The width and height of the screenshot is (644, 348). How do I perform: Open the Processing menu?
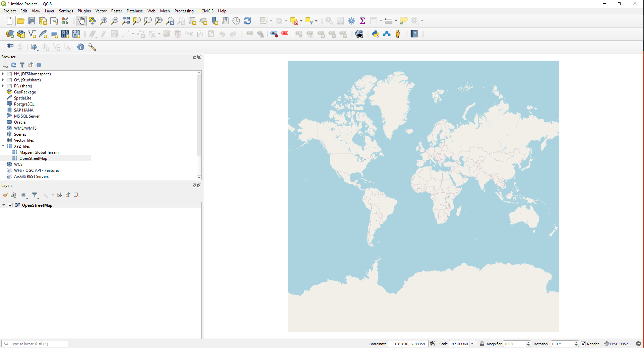[184, 11]
